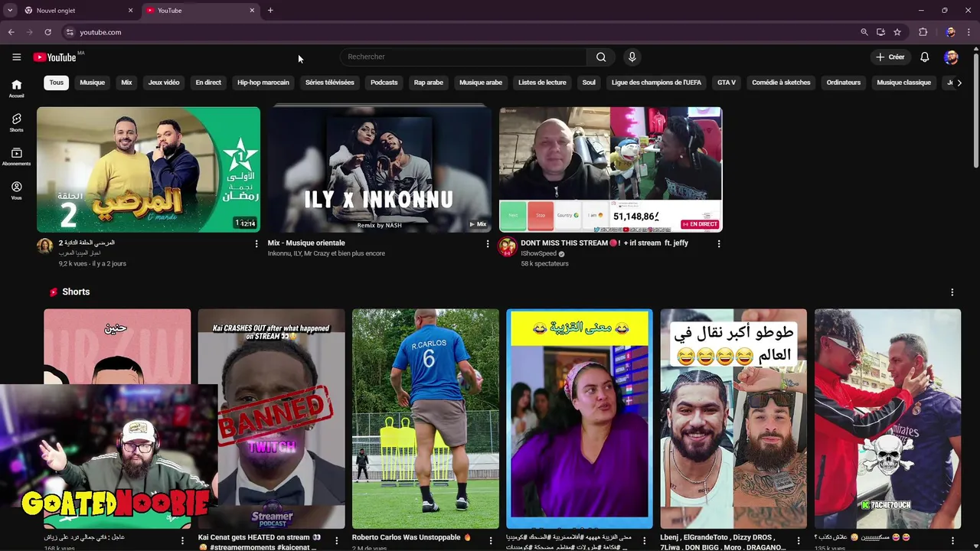Show more category chips with right arrow
The height and width of the screenshot is (551, 980).
tap(959, 83)
